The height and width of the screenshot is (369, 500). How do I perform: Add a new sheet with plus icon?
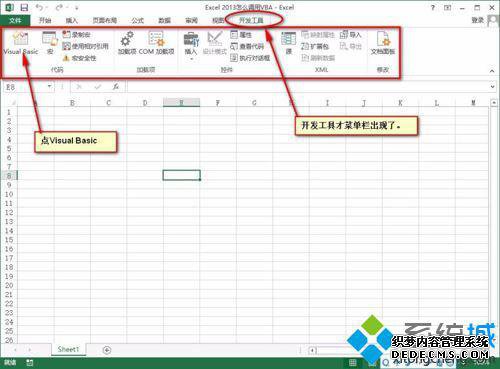click(107, 350)
